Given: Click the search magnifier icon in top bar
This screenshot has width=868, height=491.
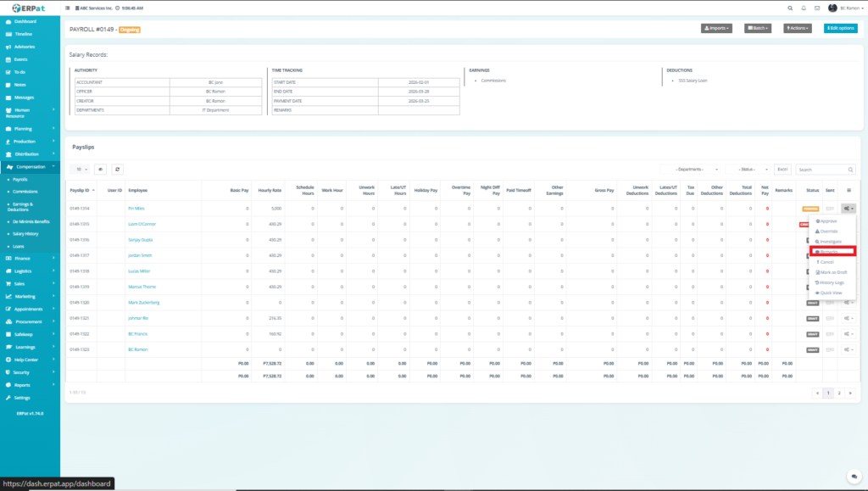Looking at the screenshot, I should (x=790, y=8).
